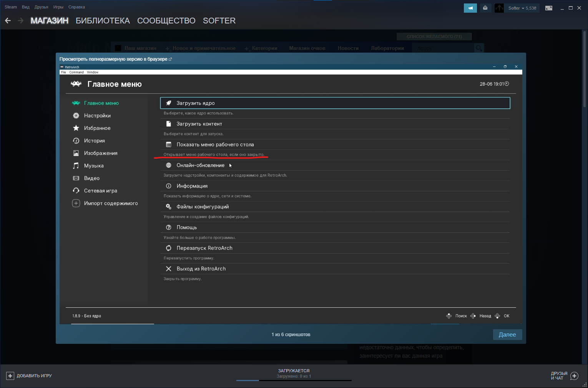Click the file icon for Загрузить контент

click(x=168, y=124)
